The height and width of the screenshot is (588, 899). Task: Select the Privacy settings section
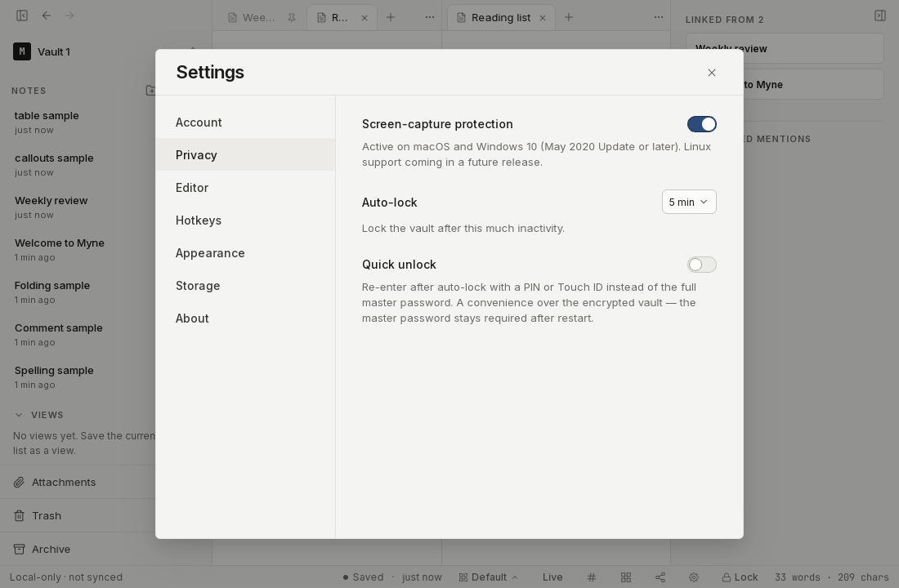[245, 154]
